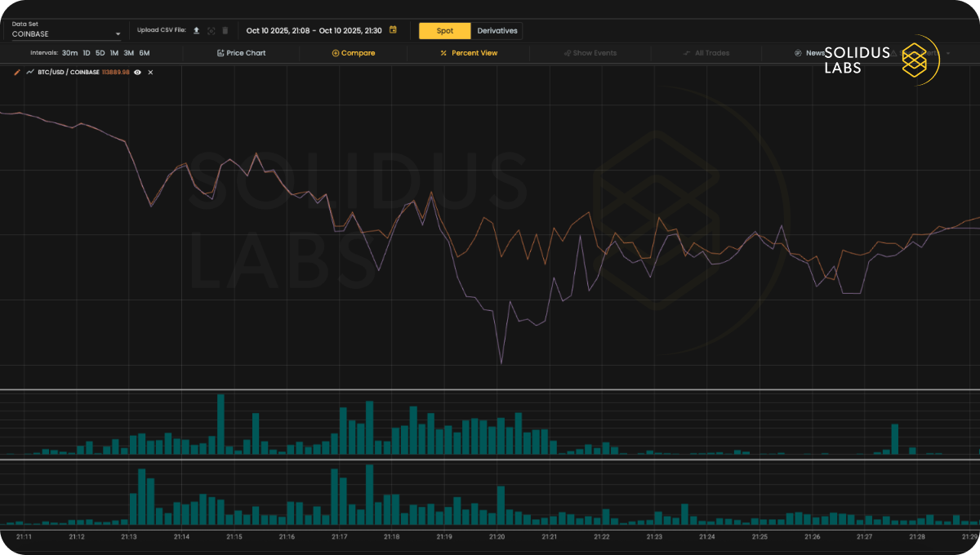Delete uploaded CSV with trash icon
The image size is (980, 555).
click(225, 30)
